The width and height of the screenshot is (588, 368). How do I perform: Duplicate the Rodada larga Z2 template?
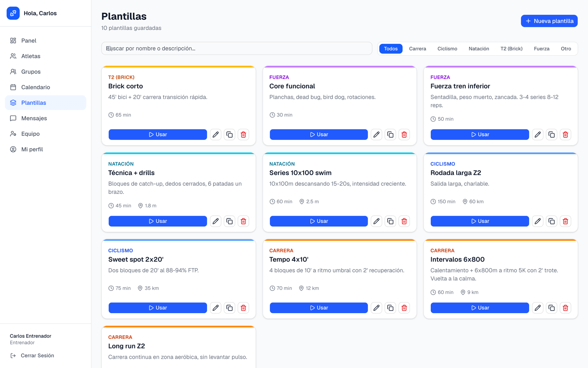[x=552, y=221]
